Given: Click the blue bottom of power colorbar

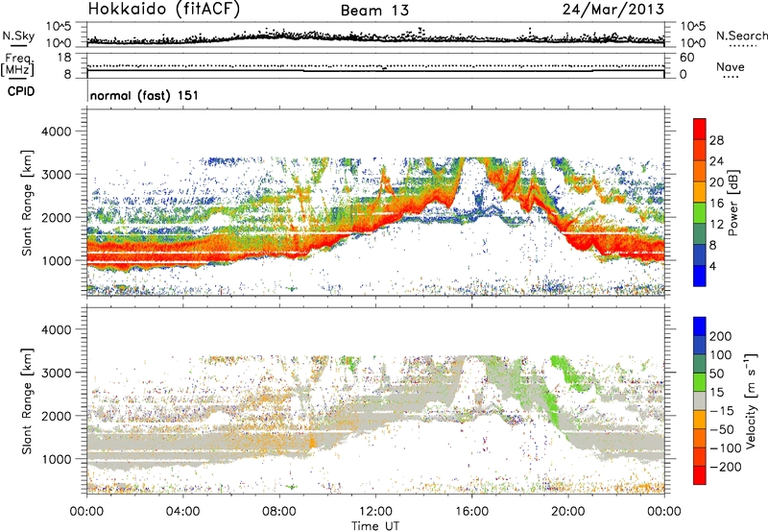Looking at the screenshot, I should [700, 276].
